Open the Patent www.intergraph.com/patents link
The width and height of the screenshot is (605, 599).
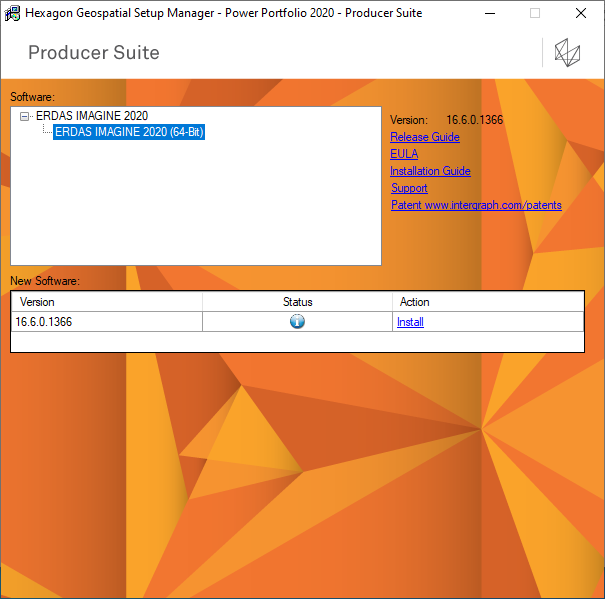coord(476,205)
